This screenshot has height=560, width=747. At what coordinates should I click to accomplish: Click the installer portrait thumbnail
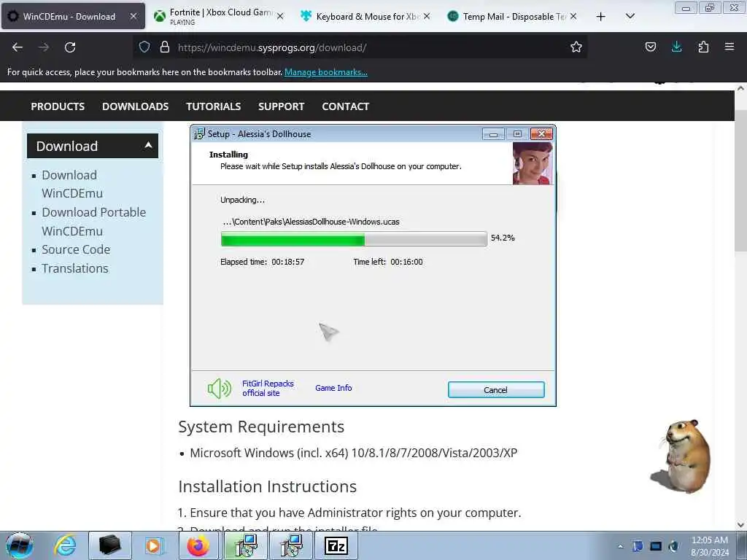pyautogui.click(x=533, y=163)
